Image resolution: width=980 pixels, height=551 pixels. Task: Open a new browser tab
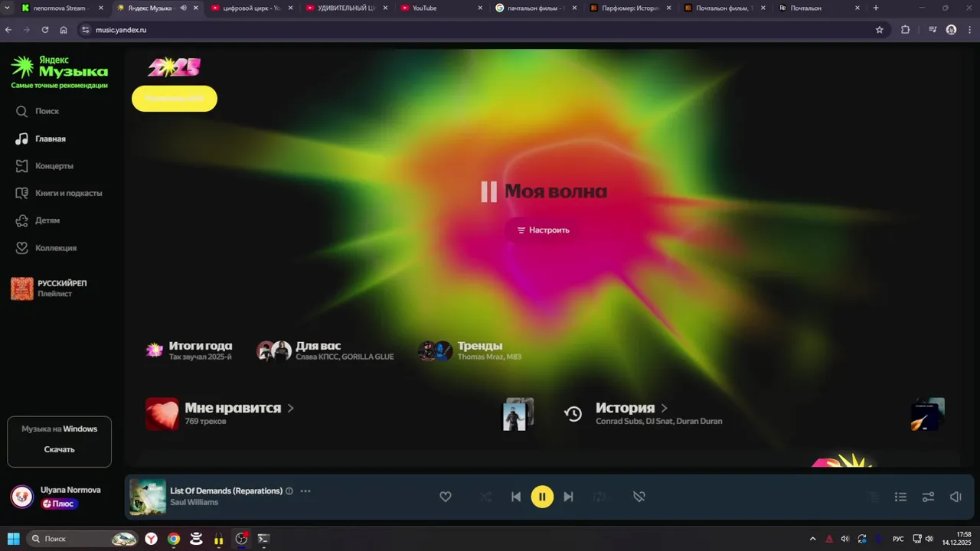point(876,8)
